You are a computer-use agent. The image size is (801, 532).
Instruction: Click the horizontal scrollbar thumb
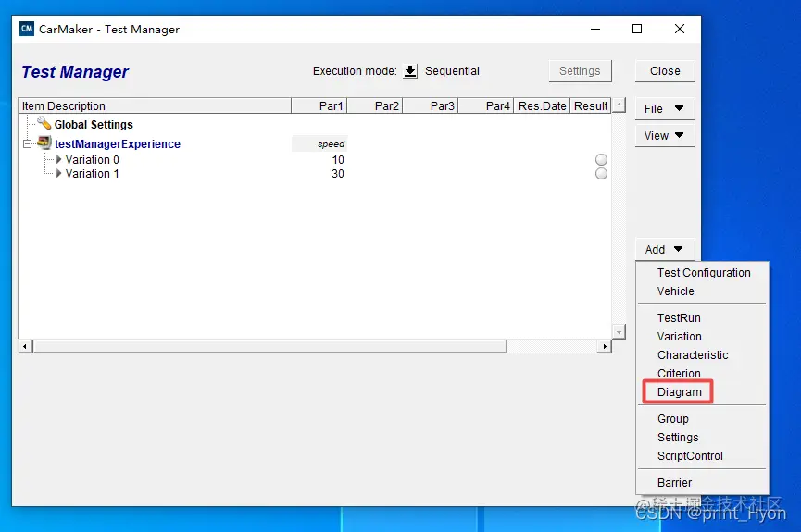[x=269, y=346]
